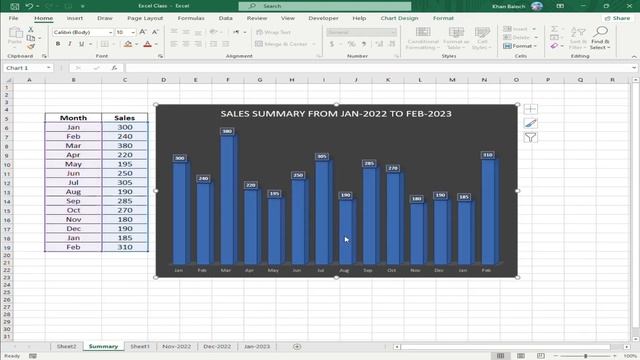Click the Insert Function fx icon

[x=114, y=68]
